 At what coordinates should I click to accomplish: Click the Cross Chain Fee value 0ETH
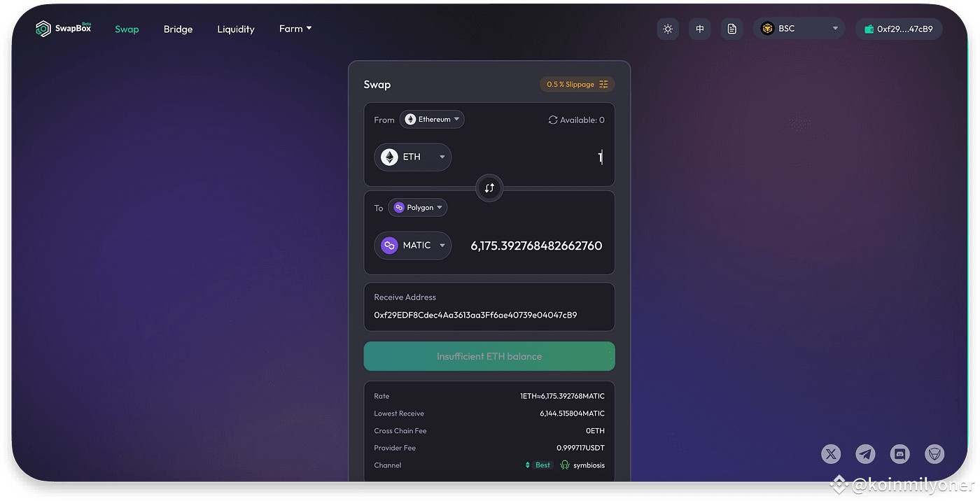coord(595,431)
